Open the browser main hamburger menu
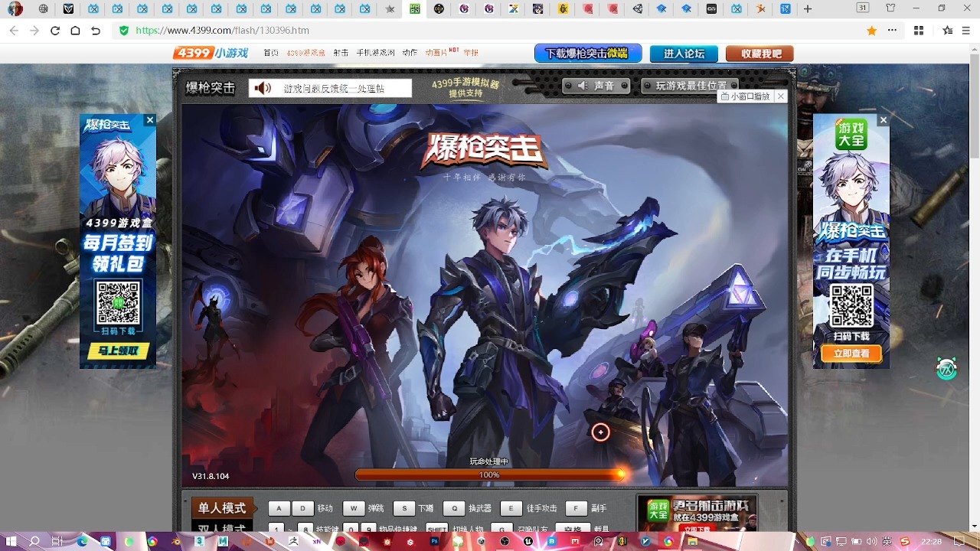980x551 pixels. 968,31
